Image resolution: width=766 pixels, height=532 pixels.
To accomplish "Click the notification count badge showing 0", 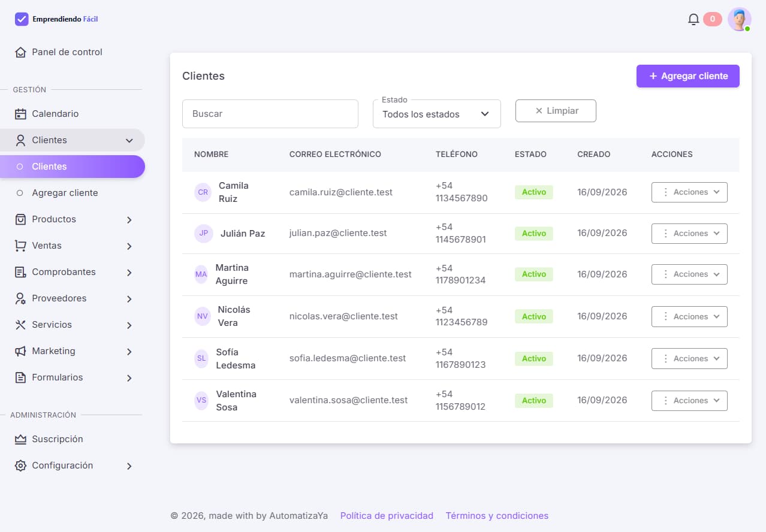I will click(712, 19).
